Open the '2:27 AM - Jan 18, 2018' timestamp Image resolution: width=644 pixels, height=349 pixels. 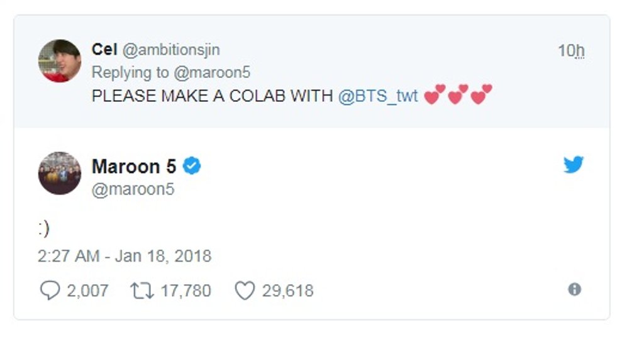click(x=125, y=256)
